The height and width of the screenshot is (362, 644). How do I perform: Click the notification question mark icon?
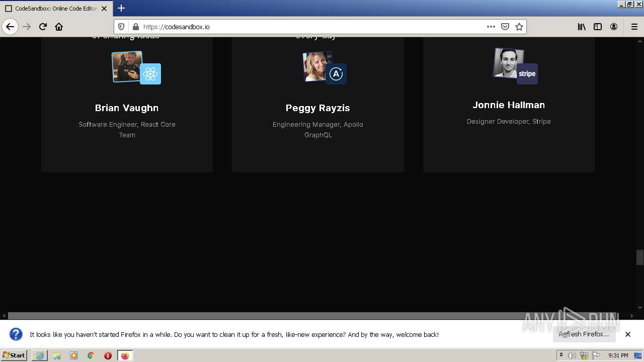click(x=16, y=334)
